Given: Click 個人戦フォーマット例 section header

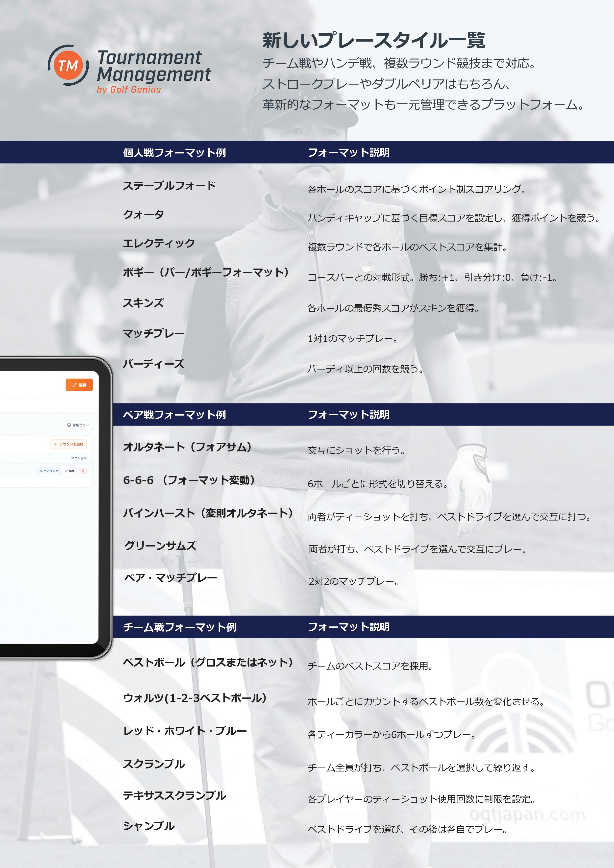Looking at the screenshot, I should pos(174,152).
